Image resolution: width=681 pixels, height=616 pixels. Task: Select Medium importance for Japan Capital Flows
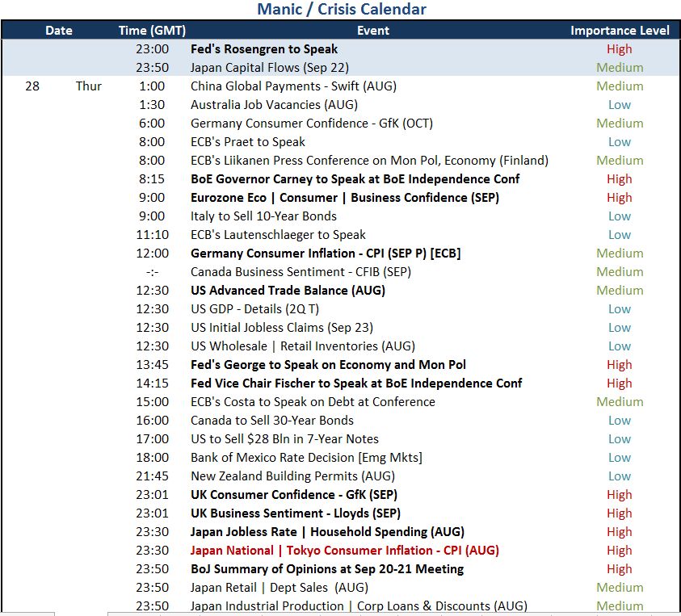click(620, 68)
